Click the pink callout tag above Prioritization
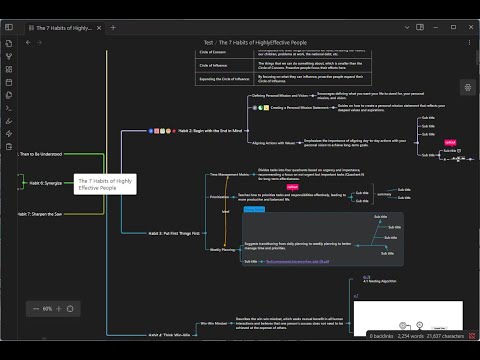The width and height of the screenshot is (480, 360). click(292, 187)
